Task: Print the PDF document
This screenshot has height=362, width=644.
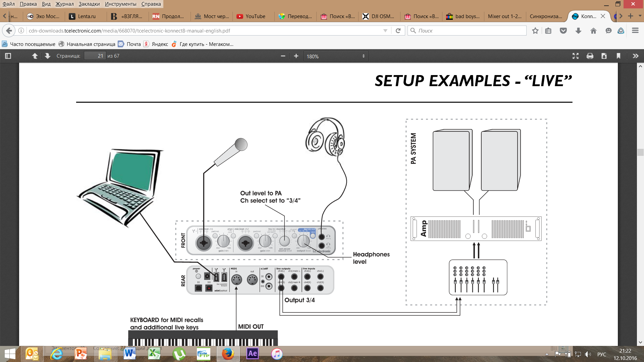Action: pos(590,56)
